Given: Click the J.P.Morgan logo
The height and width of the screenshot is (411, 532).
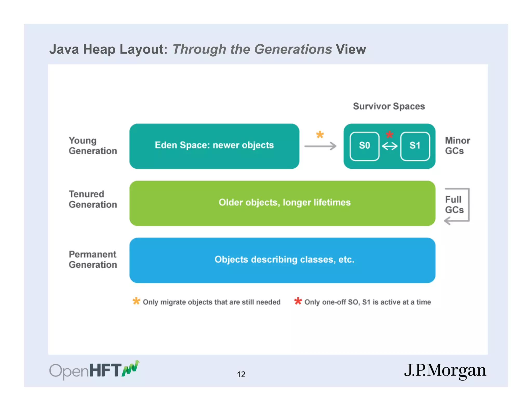Looking at the screenshot, I should (445, 370).
